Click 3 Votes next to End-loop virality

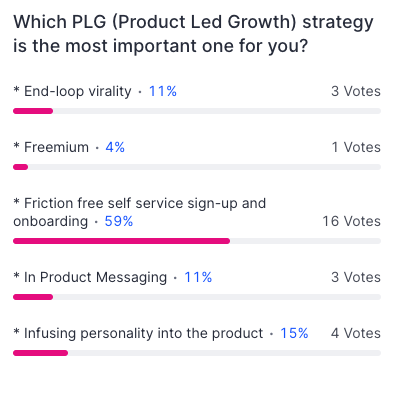(x=356, y=91)
